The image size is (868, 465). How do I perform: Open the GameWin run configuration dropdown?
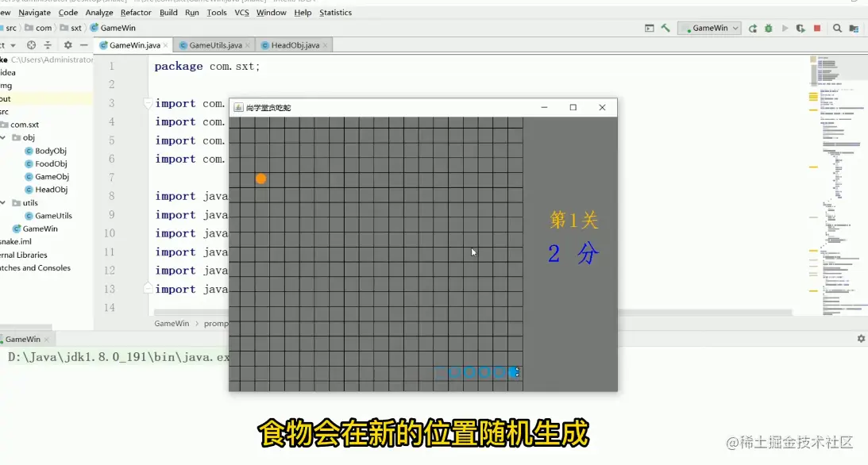709,27
